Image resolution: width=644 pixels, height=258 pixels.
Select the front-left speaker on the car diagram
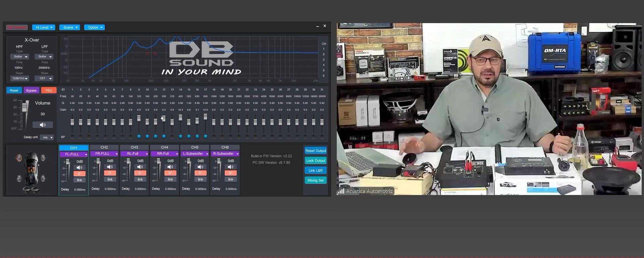19,158
